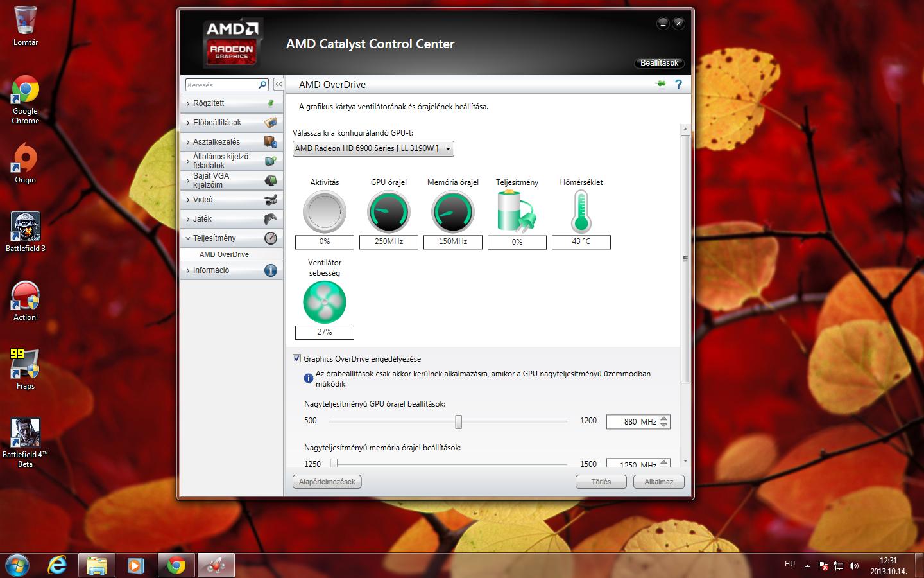The height and width of the screenshot is (578, 924).
Task: Click the green pin icon near help
Action: 660,84
